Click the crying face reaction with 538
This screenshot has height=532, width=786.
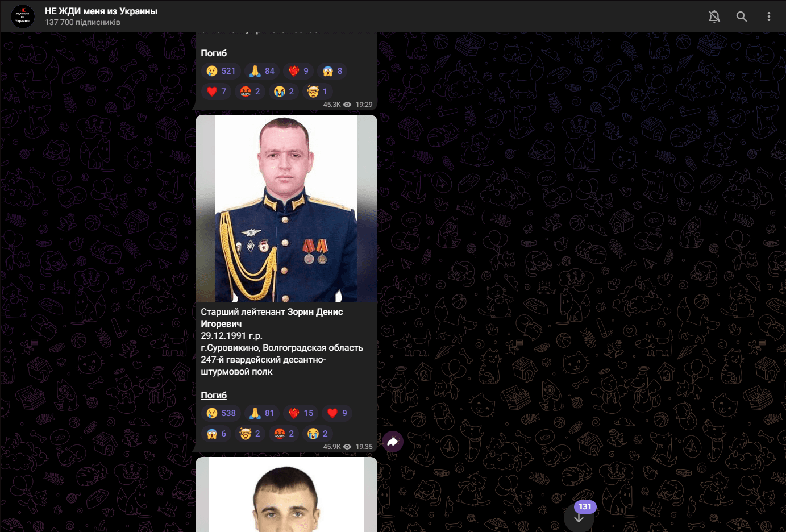pyautogui.click(x=222, y=413)
